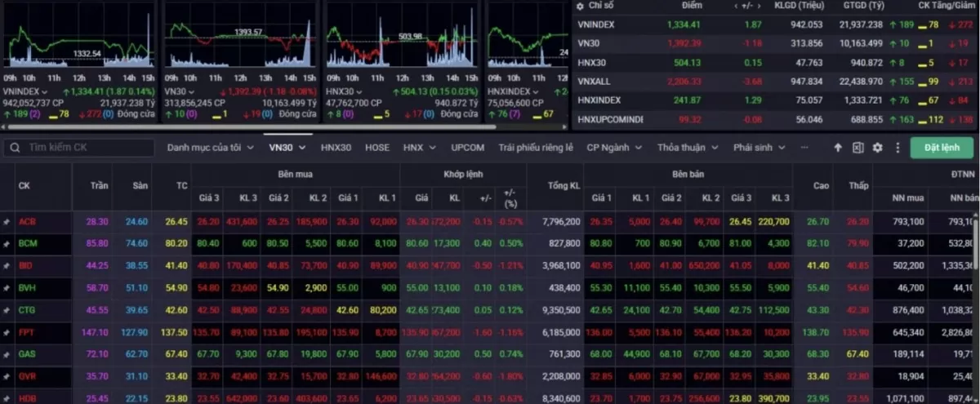Image resolution: width=980 pixels, height=404 pixels.
Task: Export table with the Excel icon
Action: coord(858,148)
